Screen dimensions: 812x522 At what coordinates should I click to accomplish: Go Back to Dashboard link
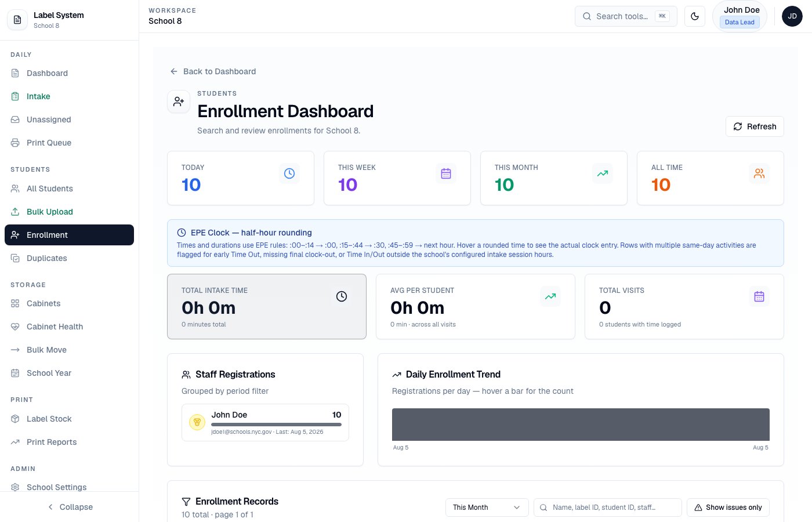point(213,71)
